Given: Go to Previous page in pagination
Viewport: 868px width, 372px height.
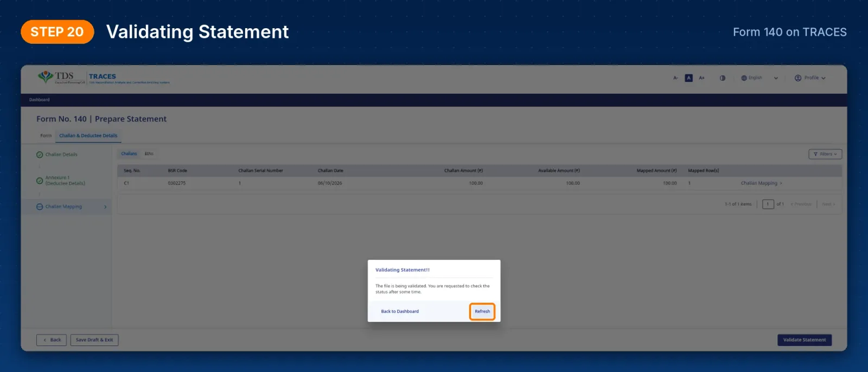Looking at the screenshot, I should tap(801, 204).
